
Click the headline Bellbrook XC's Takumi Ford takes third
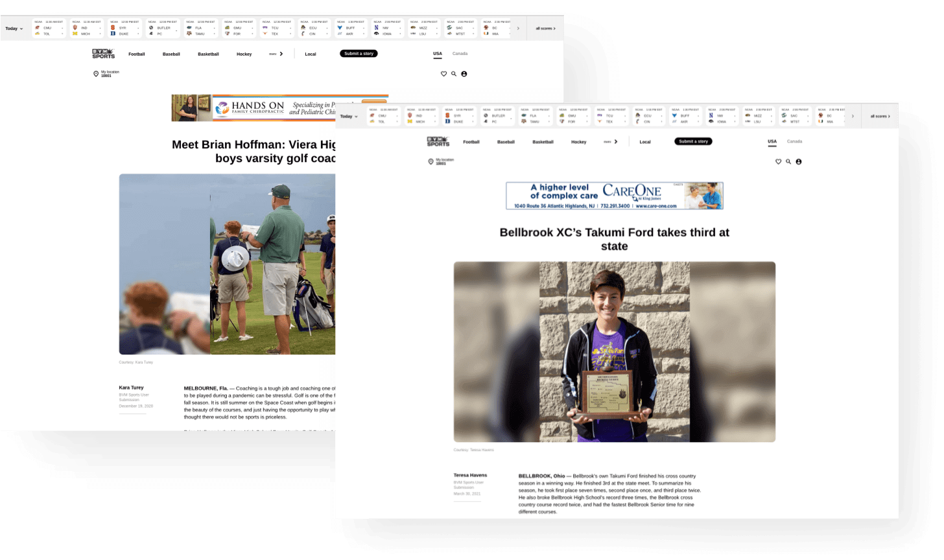[x=615, y=239]
